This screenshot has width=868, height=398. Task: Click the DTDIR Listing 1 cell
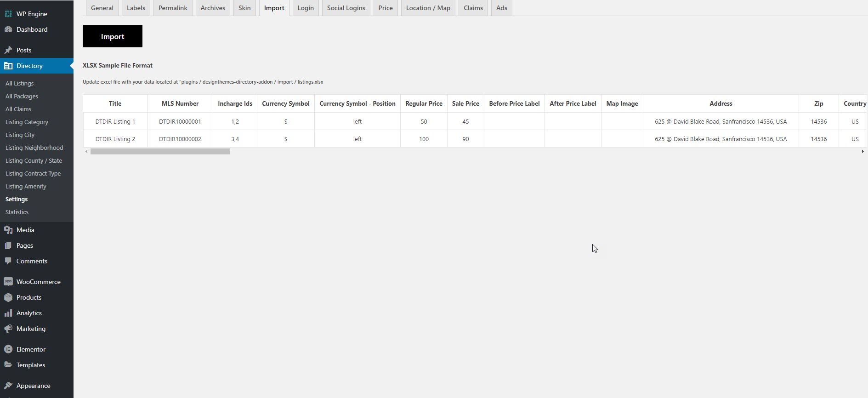115,121
